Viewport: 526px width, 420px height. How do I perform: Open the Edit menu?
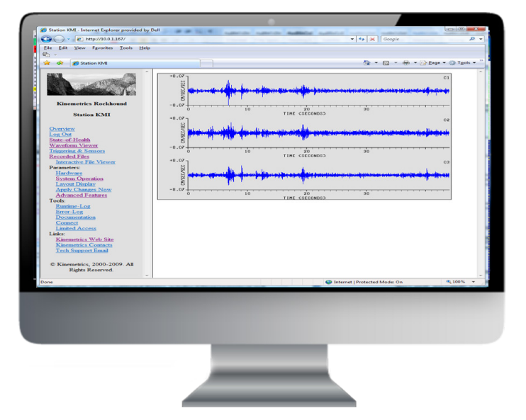(63, 48)
